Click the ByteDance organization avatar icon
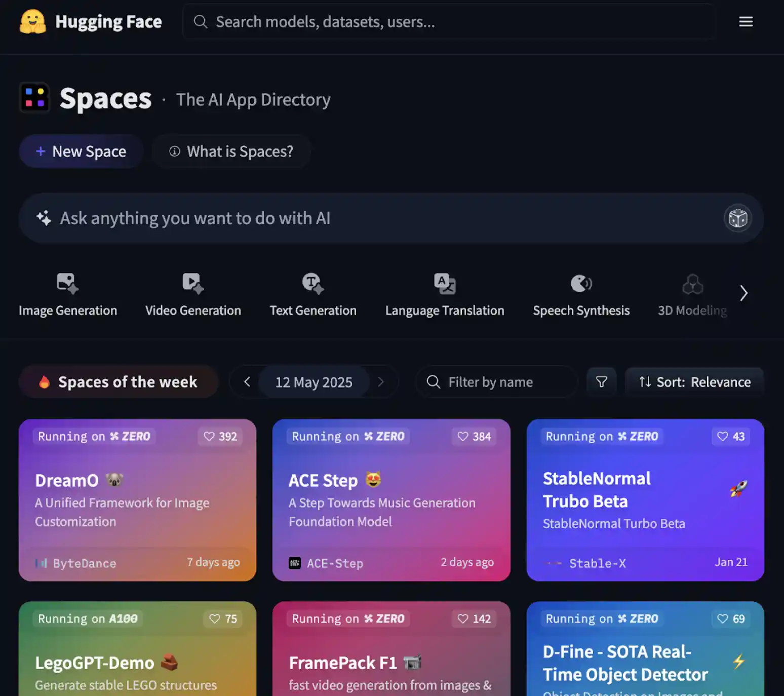 [x=41, y=563]
